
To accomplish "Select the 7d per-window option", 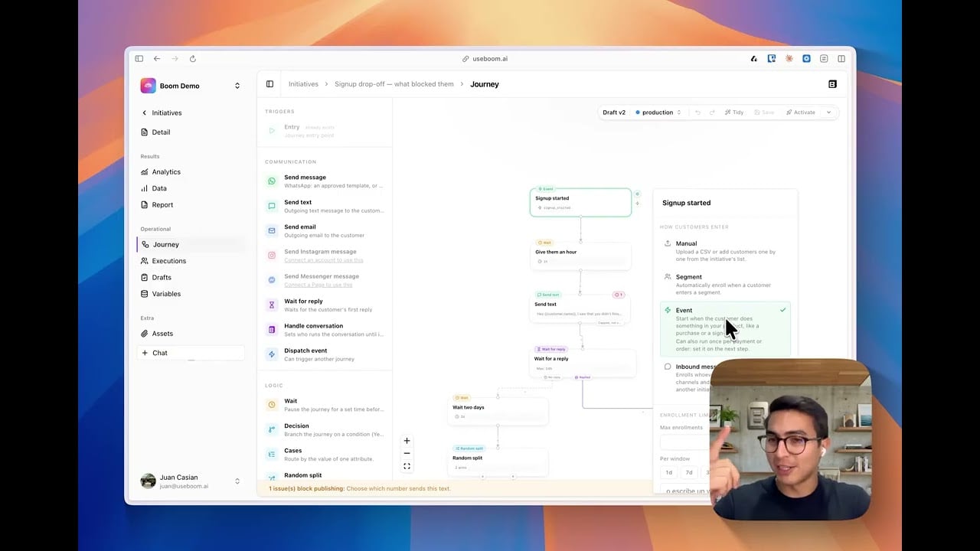I will (689, 472).
